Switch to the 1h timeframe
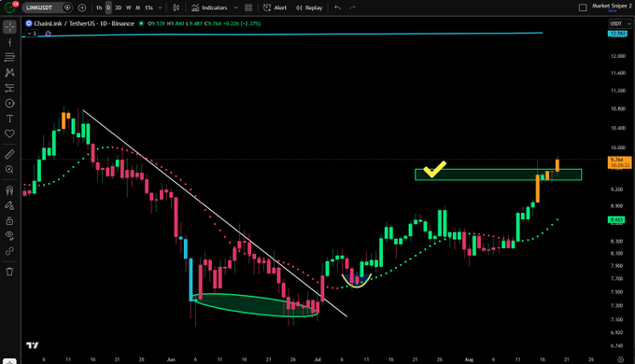 pyautogui.click(x=99, y=7)
